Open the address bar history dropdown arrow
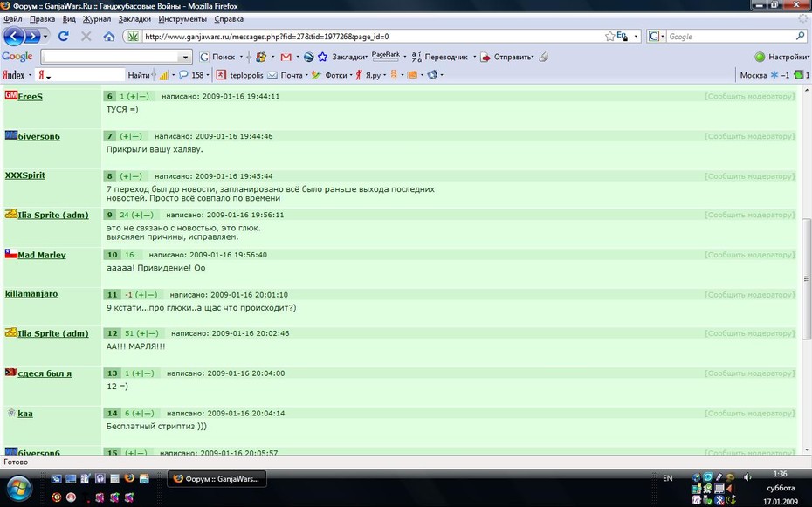This screenshot has height=507, width=812. 636,37
